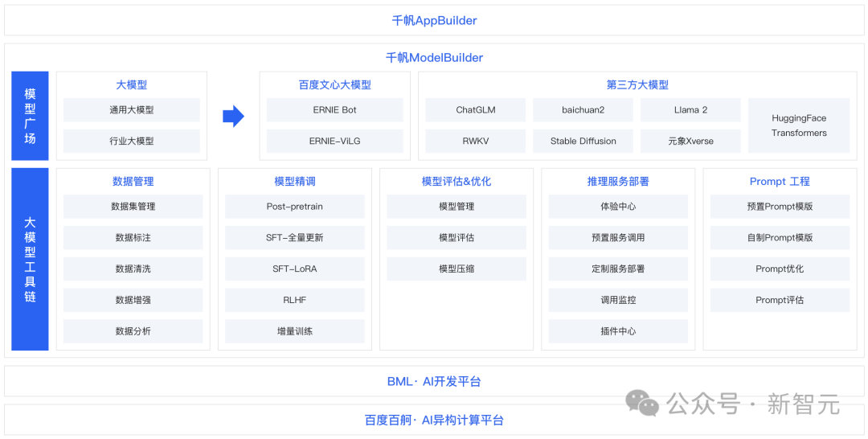Open Prompt优化 in Prompt 工程
This screenshot has height=439, width=868.
pos(779,269)
